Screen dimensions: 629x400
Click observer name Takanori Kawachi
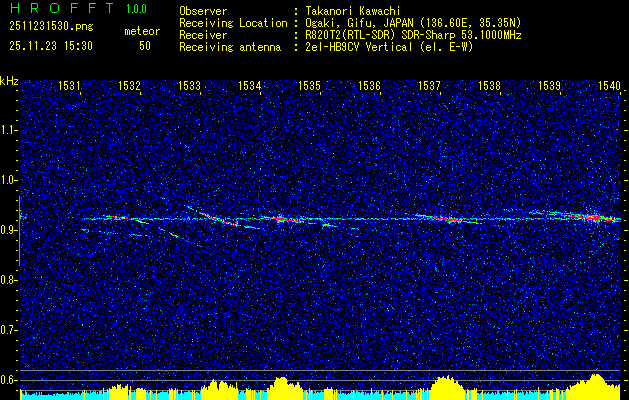pos(353,12)
